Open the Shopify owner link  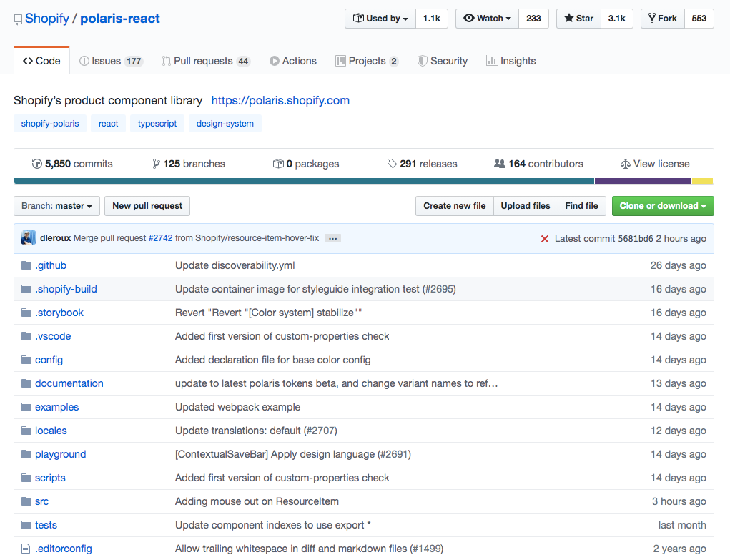click(x=47, y=19)
